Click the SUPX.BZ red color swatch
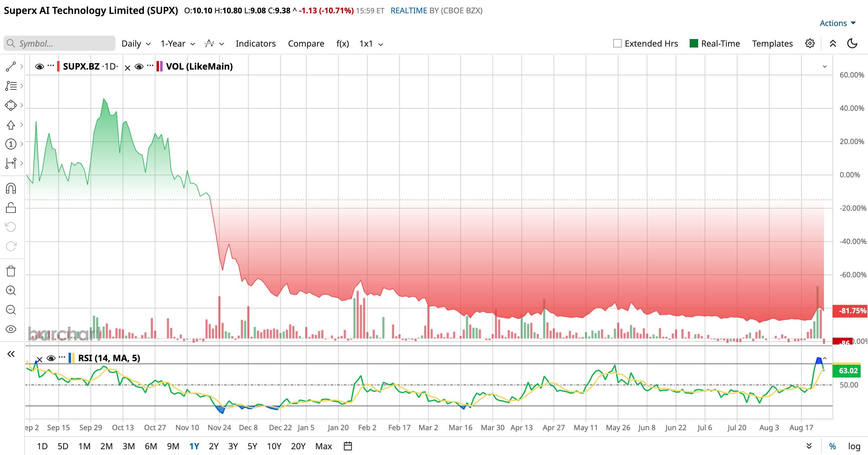Screen dimensions: 868x455 (58, 67)
